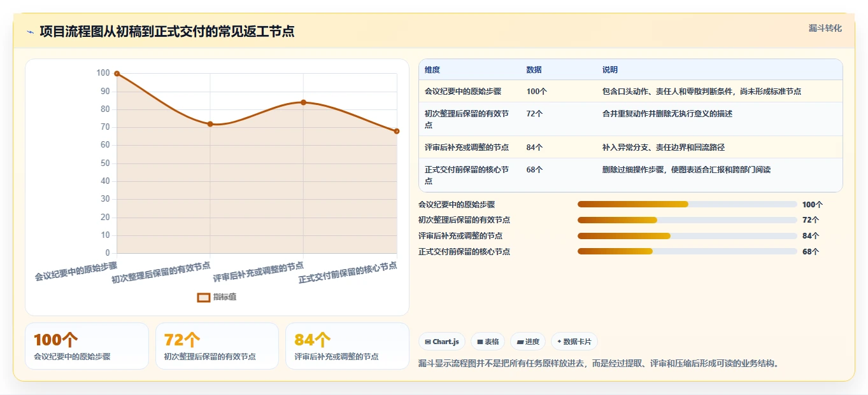Click the 指标值 legend color box
Viewport: 868px width, 395px height.
coord(204,297)
